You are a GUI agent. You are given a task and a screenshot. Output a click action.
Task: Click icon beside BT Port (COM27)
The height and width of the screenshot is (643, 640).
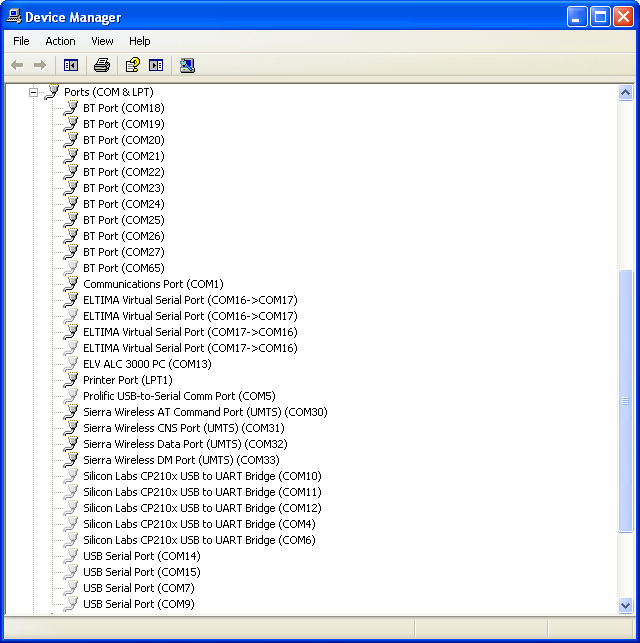71,252
